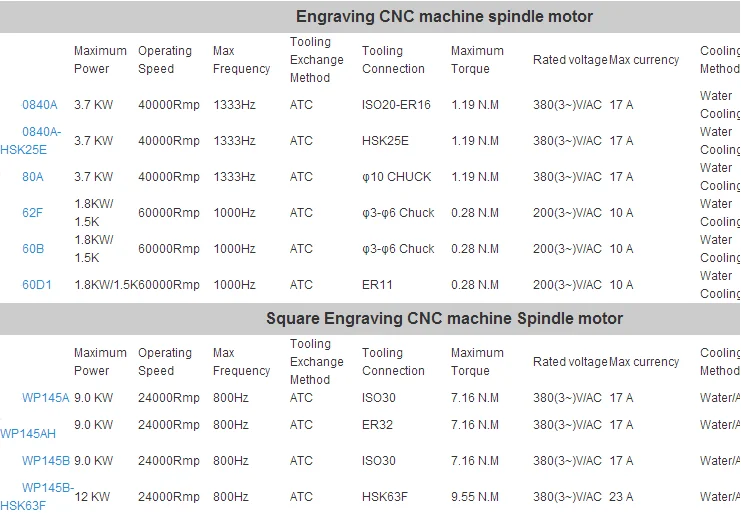Open the 80A spindle motor link
This screenshot has height=515, width=741.
pos(33,177)
